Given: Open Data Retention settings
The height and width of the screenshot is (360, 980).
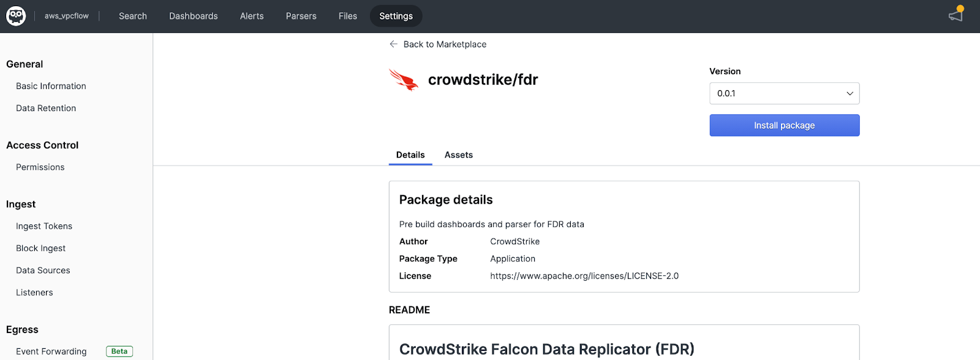Looking at the screenshot, I should 46,109.
